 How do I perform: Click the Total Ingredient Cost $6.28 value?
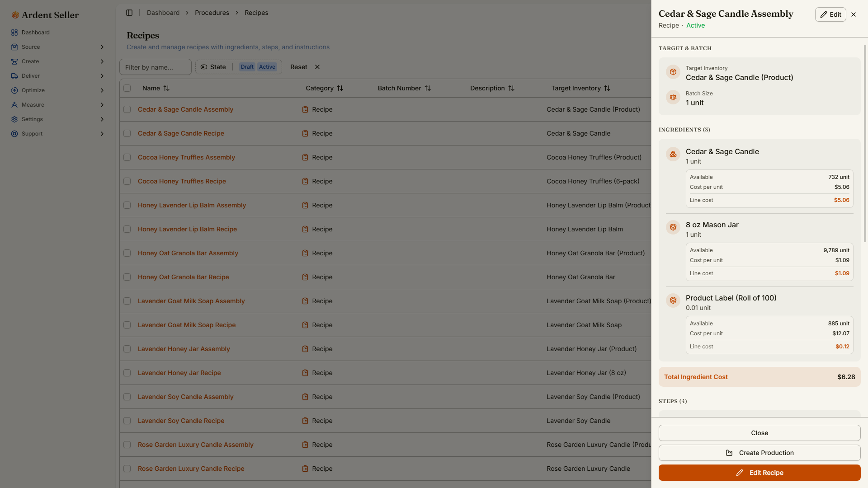pos(846,377)
